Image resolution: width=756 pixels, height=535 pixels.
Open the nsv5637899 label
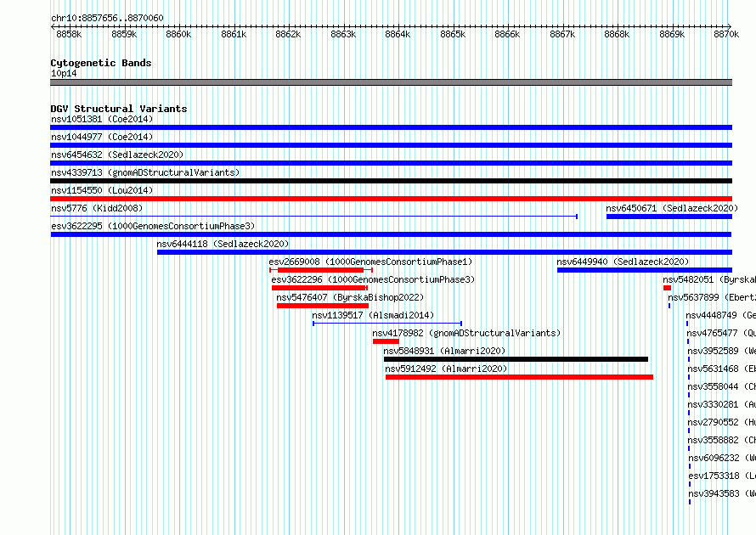[712, 297]
